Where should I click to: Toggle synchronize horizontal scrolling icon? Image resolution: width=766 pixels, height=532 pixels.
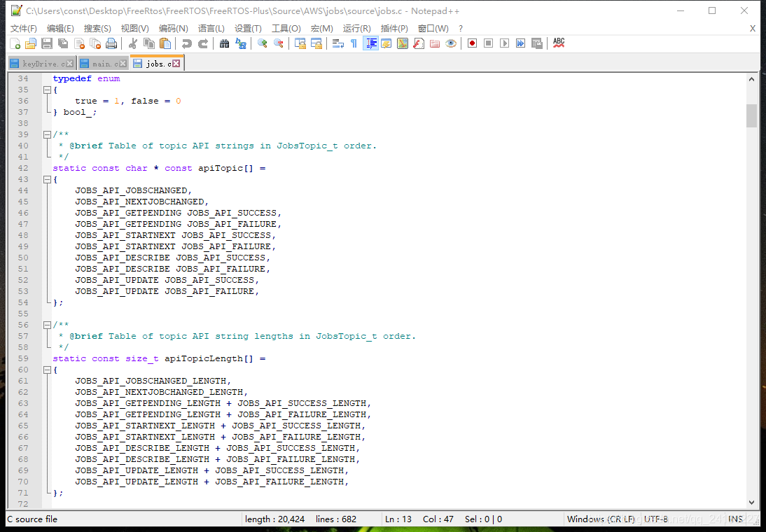(316, 43)
